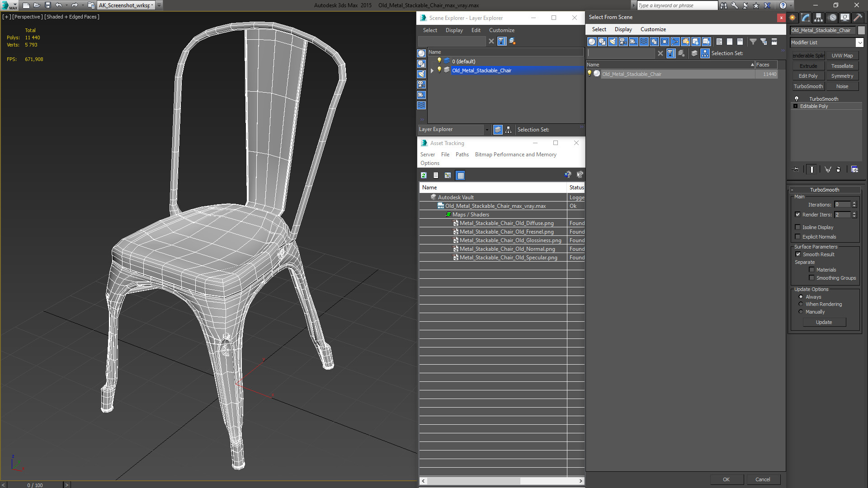Disable the Smooth Result checkbox

pyautogui.click(x=798, y=254)
